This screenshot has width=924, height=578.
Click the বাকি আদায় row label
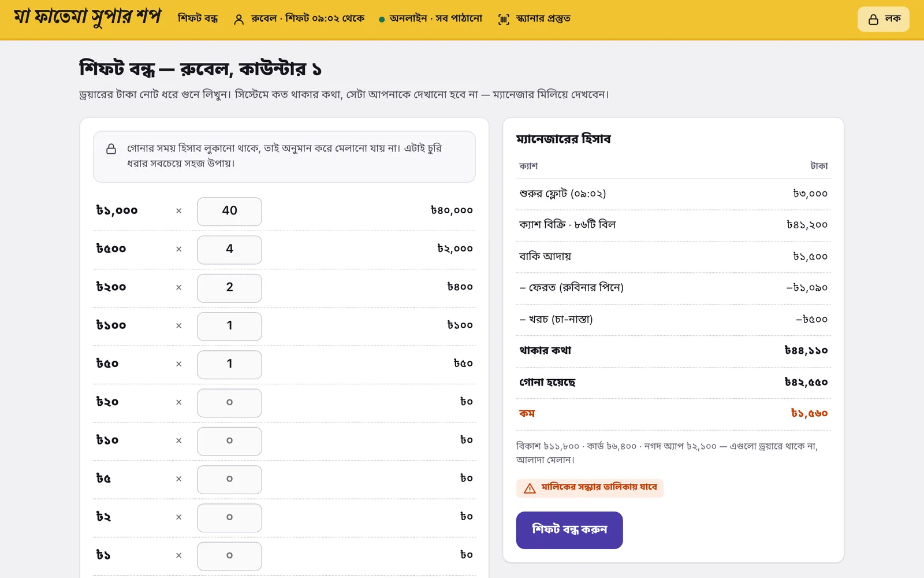(545, 256)
